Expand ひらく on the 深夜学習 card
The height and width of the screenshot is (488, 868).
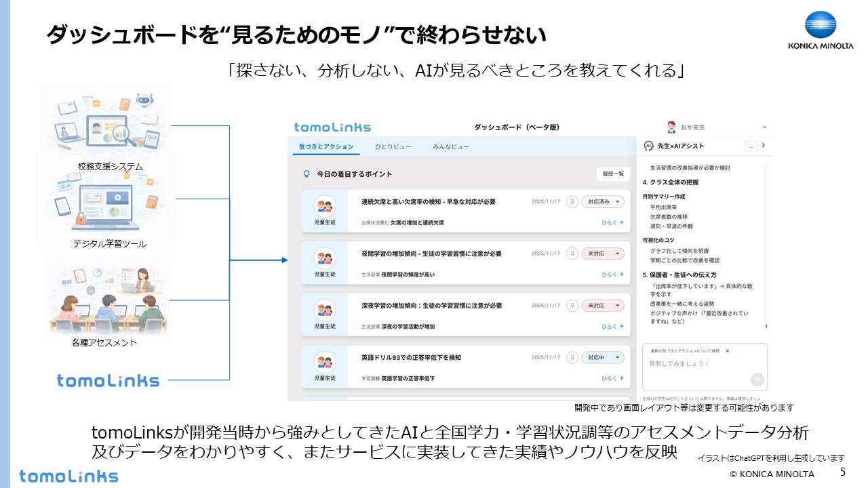coord(612,326)
